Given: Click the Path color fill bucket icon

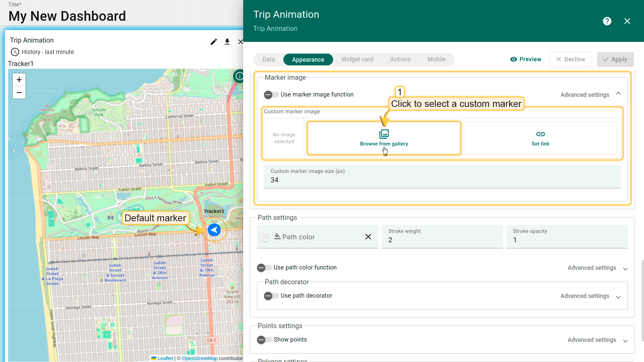Looking at the screenshot, I should [x=277, y=236].
